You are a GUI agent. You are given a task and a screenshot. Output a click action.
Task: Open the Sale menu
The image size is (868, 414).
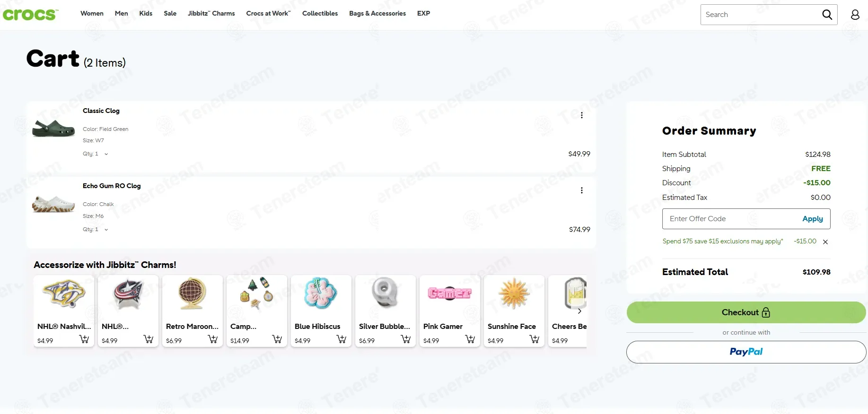(170, 13)
